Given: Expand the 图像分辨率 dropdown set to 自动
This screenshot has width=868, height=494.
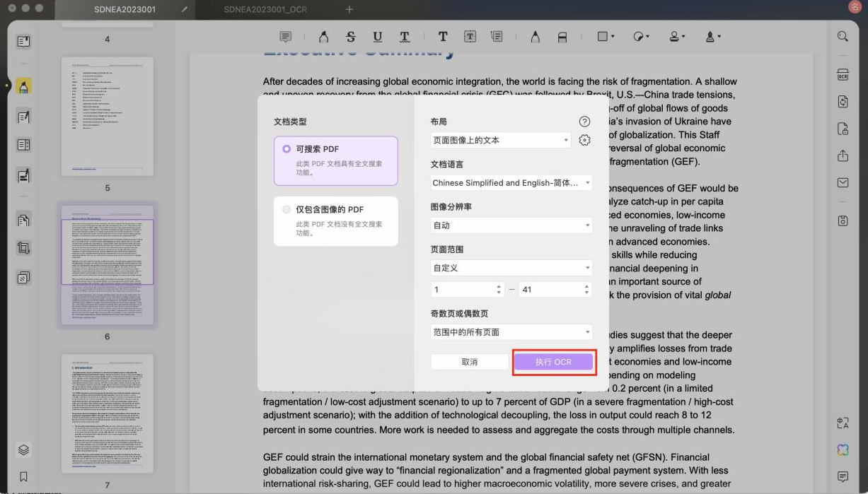Looking at the screenshot, I should [511, 225].
